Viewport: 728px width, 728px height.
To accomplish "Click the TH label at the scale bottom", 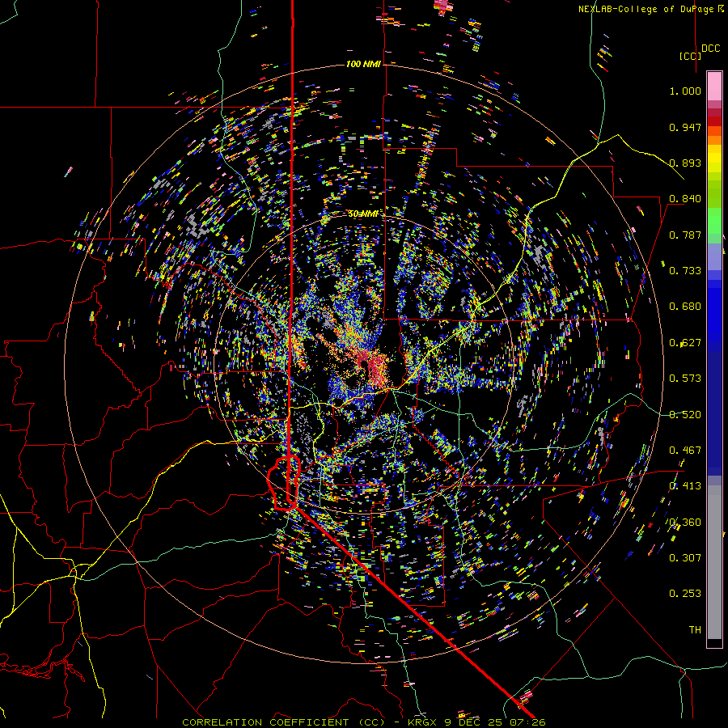I will pyautogui.click(x=695, y=630).
